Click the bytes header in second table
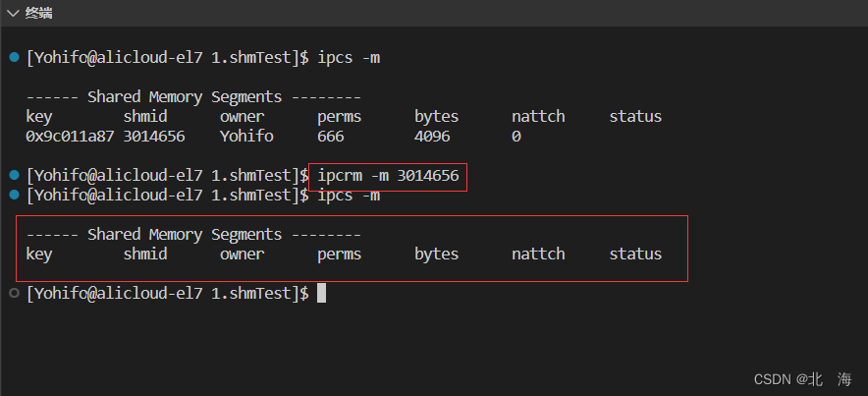The width and height of the screenshot is (868, 396). click(437, 255)
